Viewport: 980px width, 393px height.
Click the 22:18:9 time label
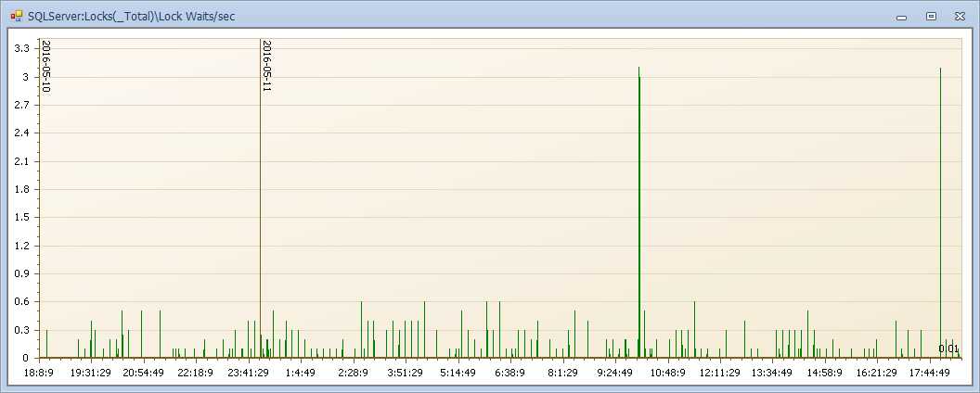(x=196, y=373)
